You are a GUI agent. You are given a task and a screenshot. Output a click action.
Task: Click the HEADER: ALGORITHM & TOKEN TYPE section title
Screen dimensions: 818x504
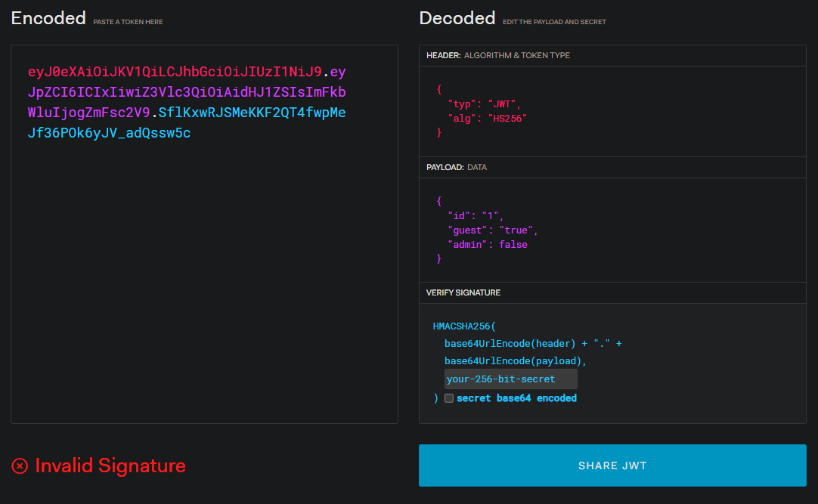click(x=497, y=56)
